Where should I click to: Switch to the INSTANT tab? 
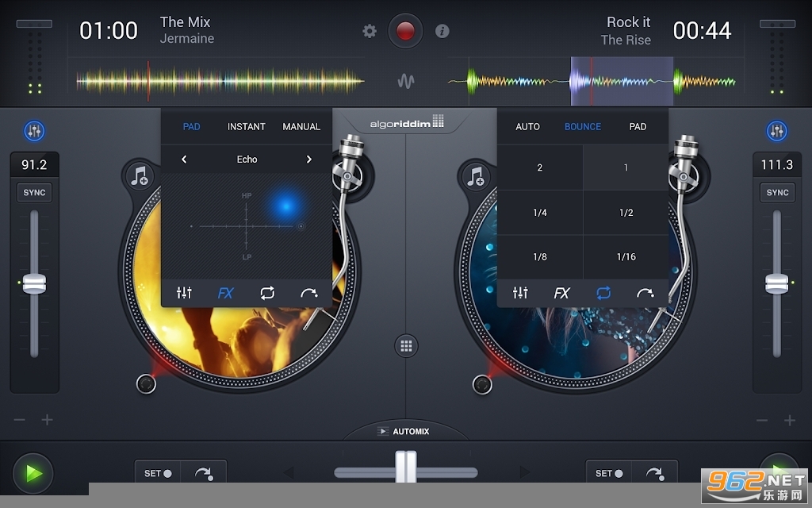(247, 126)
